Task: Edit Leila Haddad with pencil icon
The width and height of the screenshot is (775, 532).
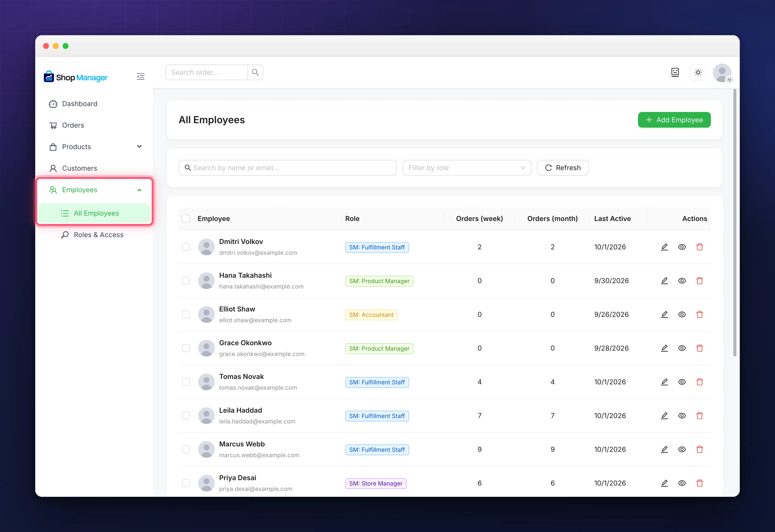Action: pyautogui.click(x=664, y=416)
